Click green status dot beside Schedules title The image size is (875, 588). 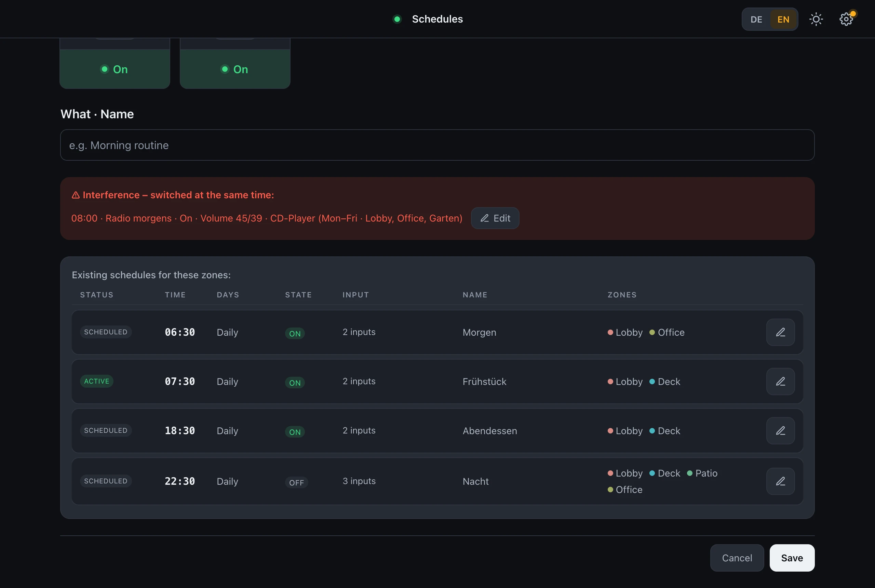397,19
